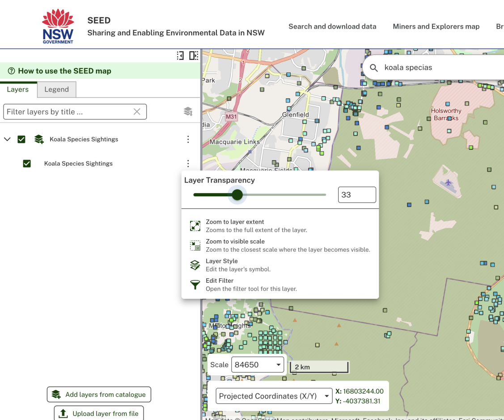Viewport: 504px width, 420px height.
Task: Click the dock panel layout icon
Action: point(194,55)
